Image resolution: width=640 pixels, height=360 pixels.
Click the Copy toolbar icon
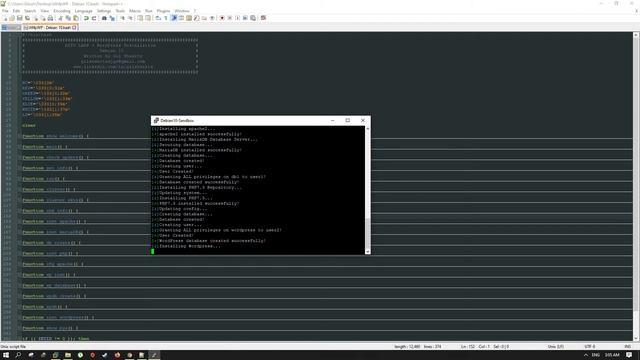(68, 18)
